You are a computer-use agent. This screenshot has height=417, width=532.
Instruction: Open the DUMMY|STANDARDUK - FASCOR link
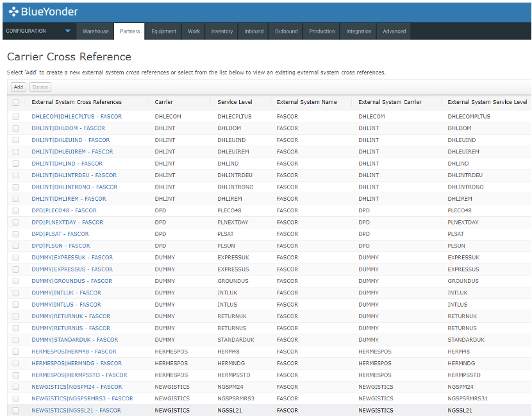pyautogui.click(x=74, y=340)
